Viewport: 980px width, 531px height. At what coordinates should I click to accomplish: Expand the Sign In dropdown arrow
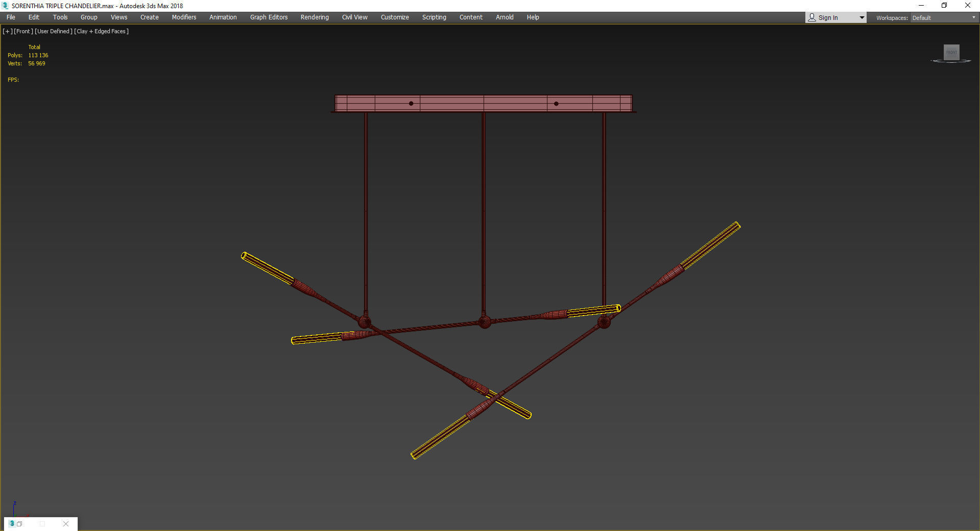(x=862, y=18)
